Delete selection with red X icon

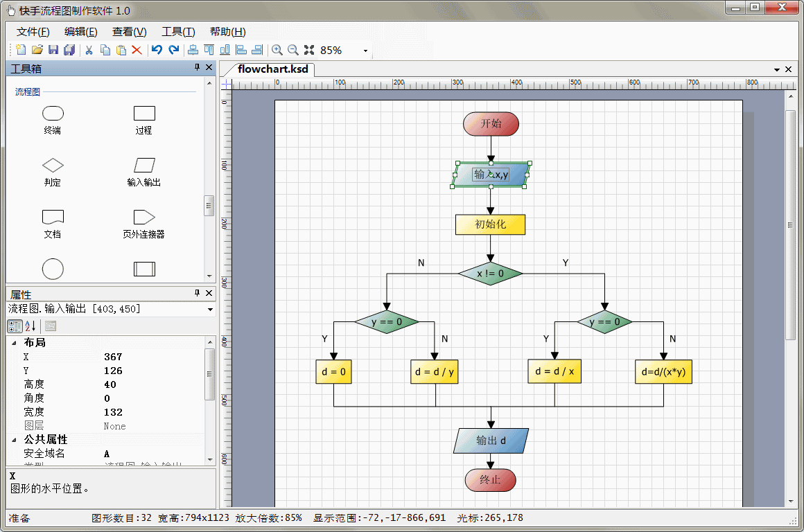point(137,50)
